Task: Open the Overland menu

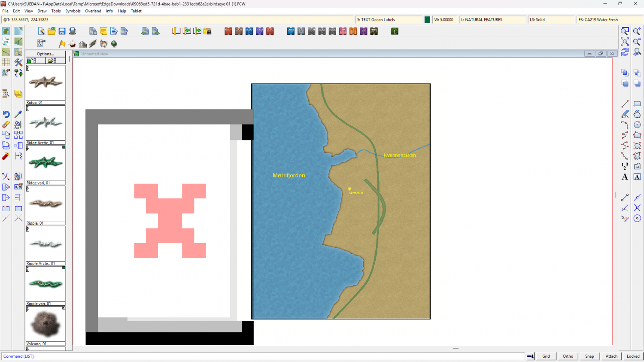Action: tap(93, 11)
